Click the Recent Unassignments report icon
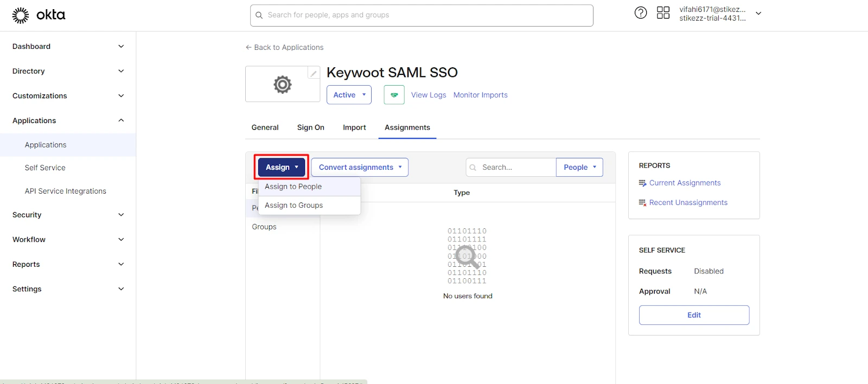 click(x=642, y=203)
